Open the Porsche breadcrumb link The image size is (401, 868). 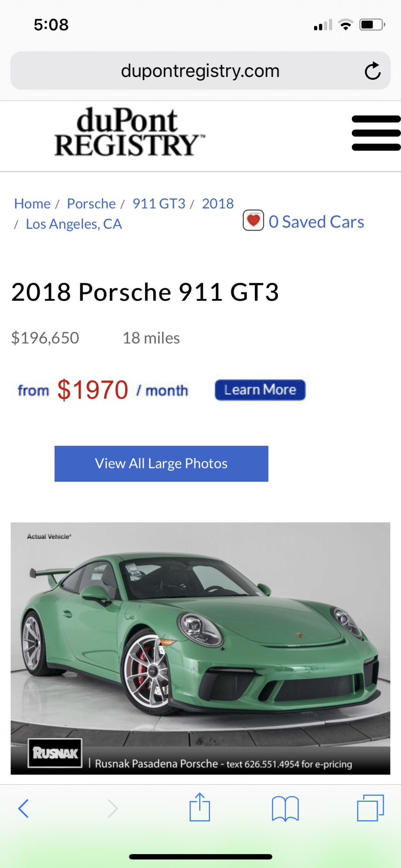(91, 203)
